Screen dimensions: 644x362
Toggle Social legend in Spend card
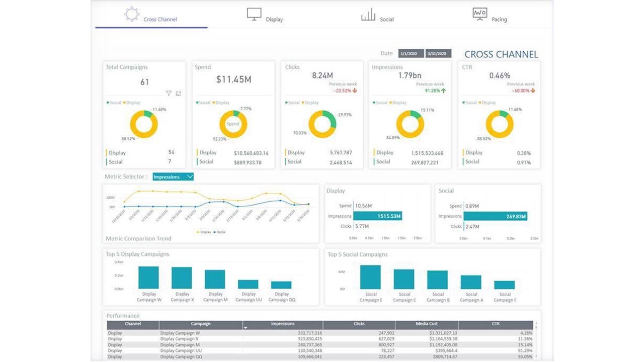tap(203, 103)
